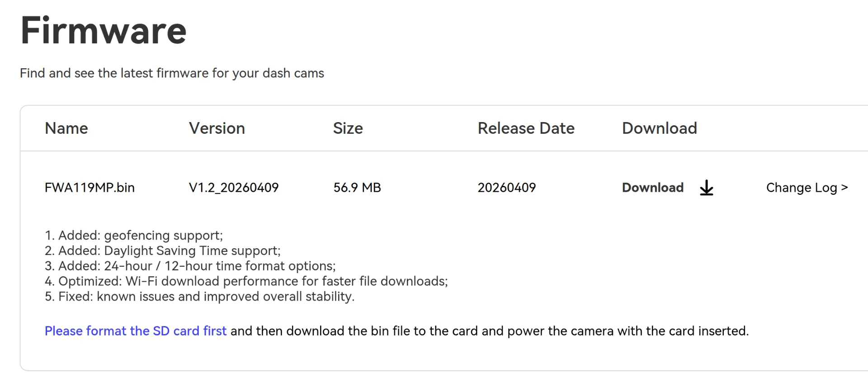Click the 'Find and see the latest firmware' subtitle
Screen dimensions: 868x392
coord(172,73)
